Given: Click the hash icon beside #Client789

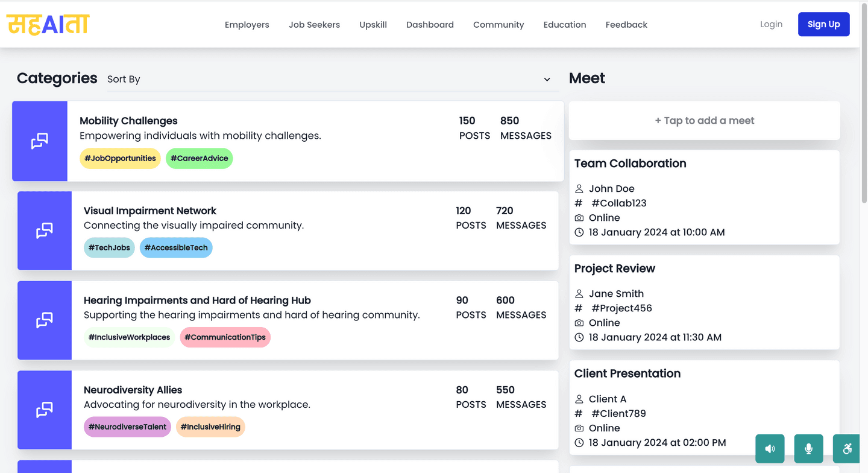Looking at the screenshot, I should [579, 413].
